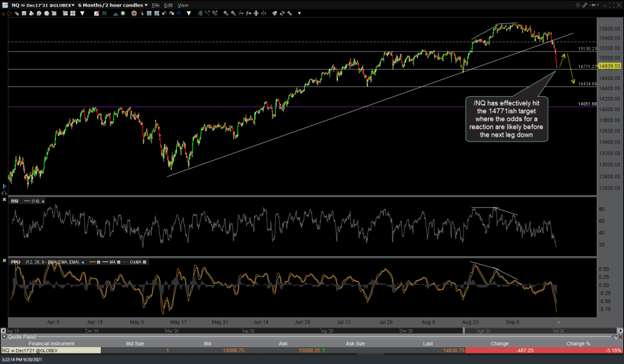The image size is (624, 364).
Task: Open the pushpin dropdown arrow
Action: [x=598, y=5]
